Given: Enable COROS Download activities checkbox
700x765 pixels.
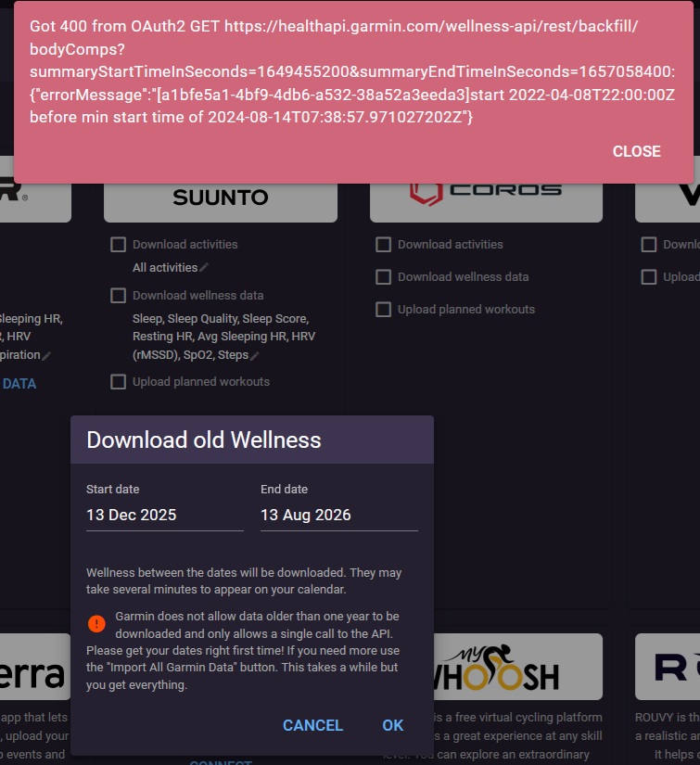Looking at the screenshot, I should point(384,245).
